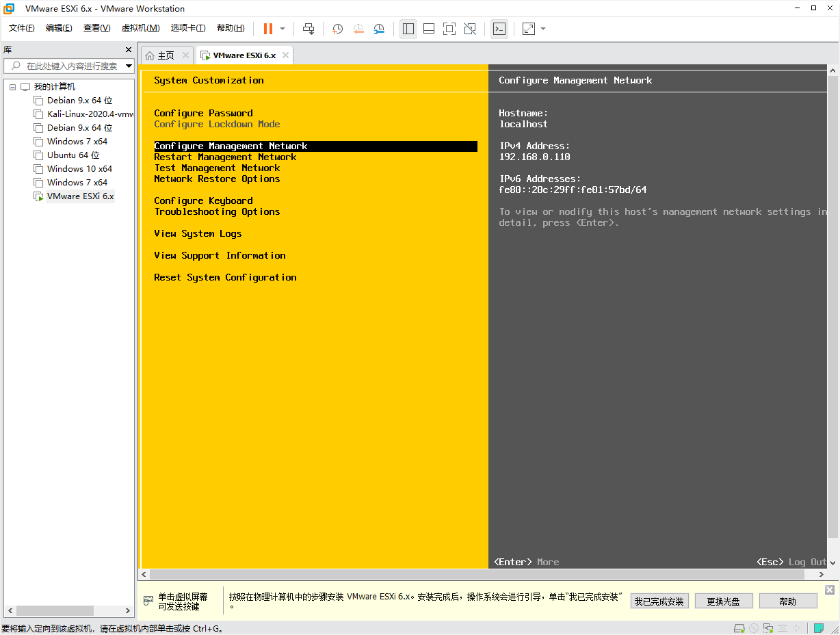Screen dimensions: 840x635
Task: Close the 库 library panel
Action: point(129,50)
